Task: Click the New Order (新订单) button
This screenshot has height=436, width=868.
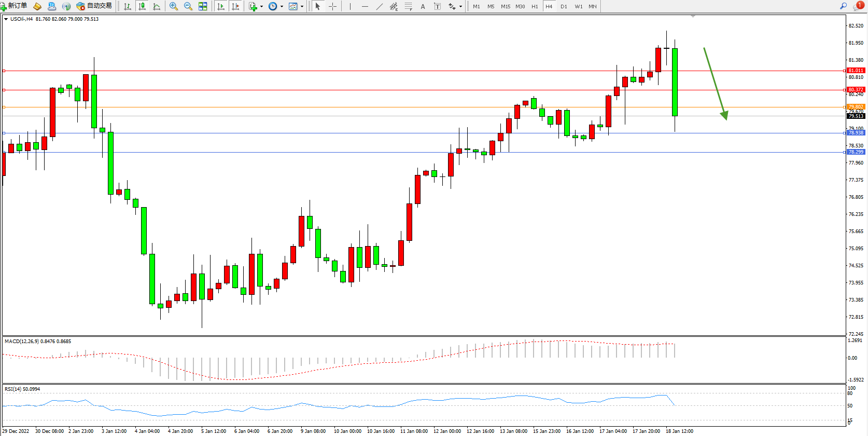Action: click(14, 6)
